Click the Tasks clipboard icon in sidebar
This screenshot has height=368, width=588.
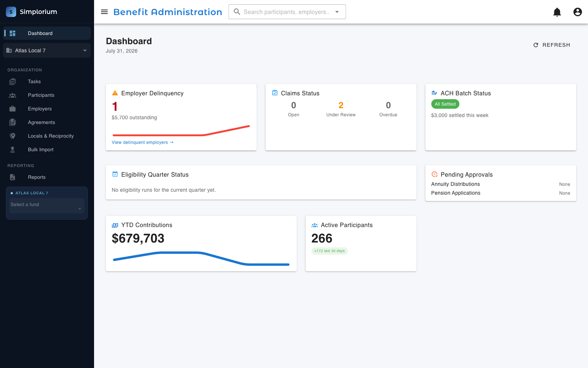coord(12,81)
